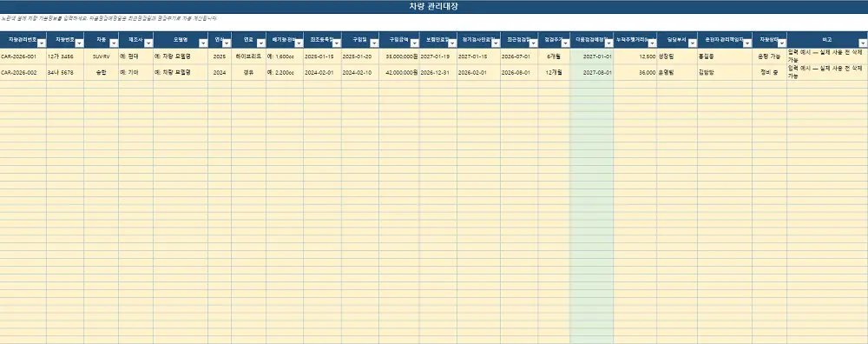Select the fuel cell 경유

point(248,73)
